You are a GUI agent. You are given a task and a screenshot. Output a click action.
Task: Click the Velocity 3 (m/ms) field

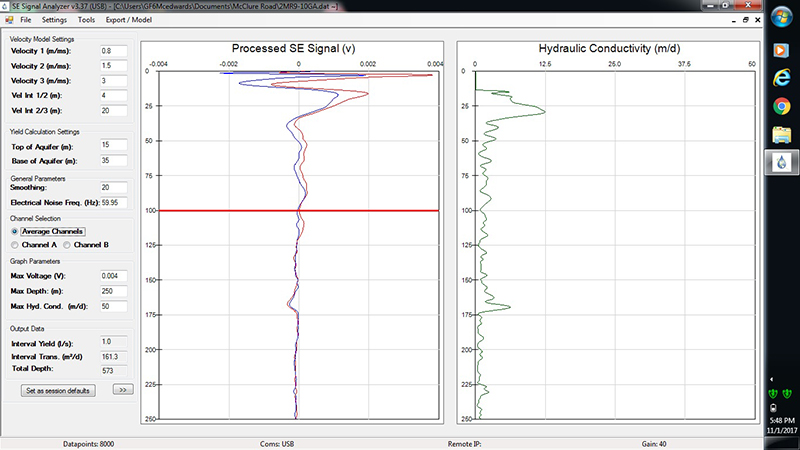113,81
